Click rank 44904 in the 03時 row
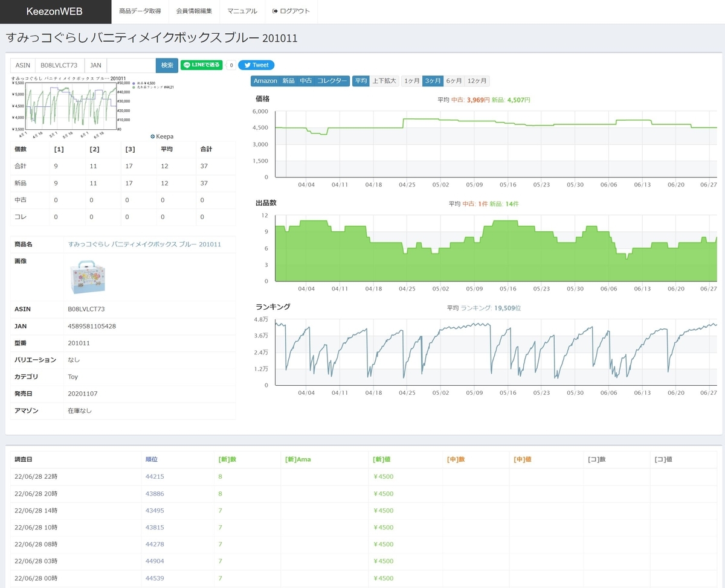Image resolution: width=725 pixels, height=588 pixels. coord(155,561)
